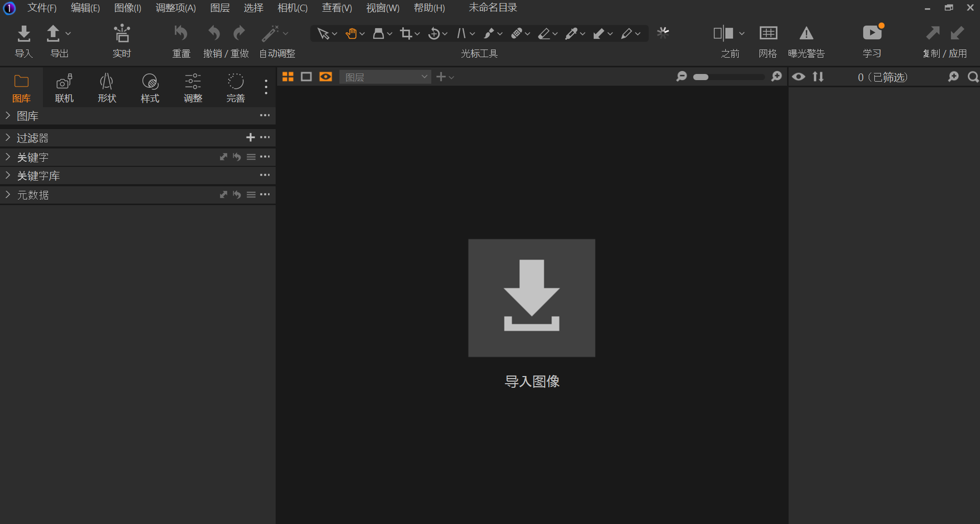Toggle the 曝光警告 exposure warning
The width and height of the screenshot is (980, 524).
click(806, 34)
